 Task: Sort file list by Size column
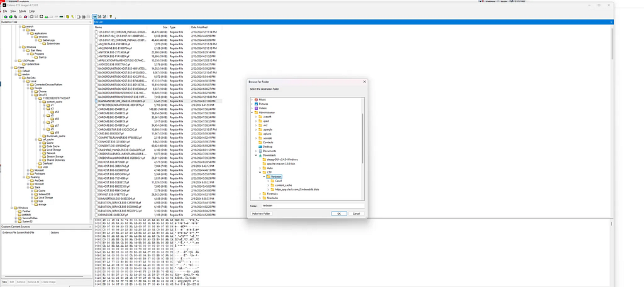164,27
